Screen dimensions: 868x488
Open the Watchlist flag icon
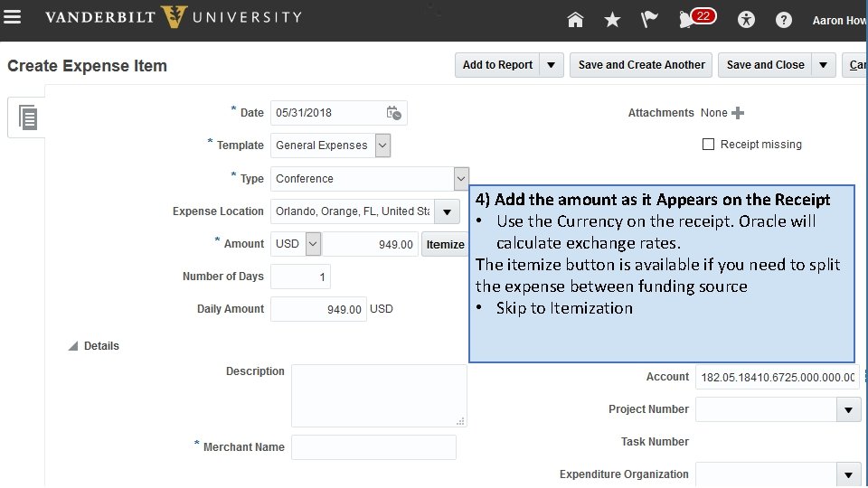click(649, 20)
